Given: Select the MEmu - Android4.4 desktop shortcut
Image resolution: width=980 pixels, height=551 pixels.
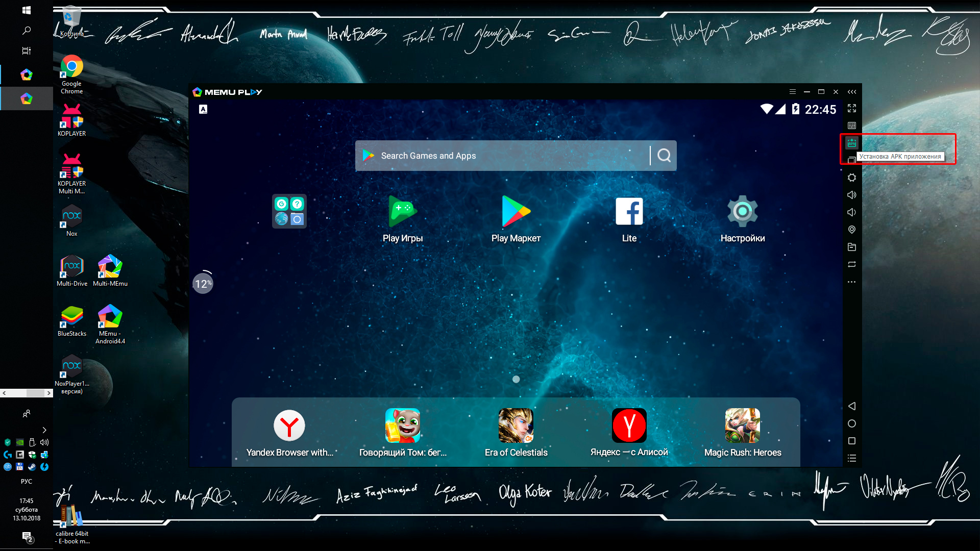Looking at the screenshot, I should pyautogui.click(x=110, y=324).
